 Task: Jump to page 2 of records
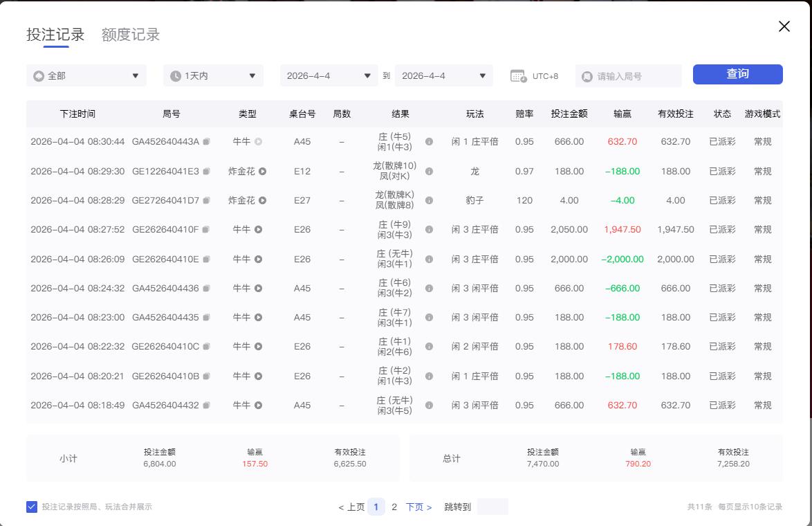click(x=394, y=507)
